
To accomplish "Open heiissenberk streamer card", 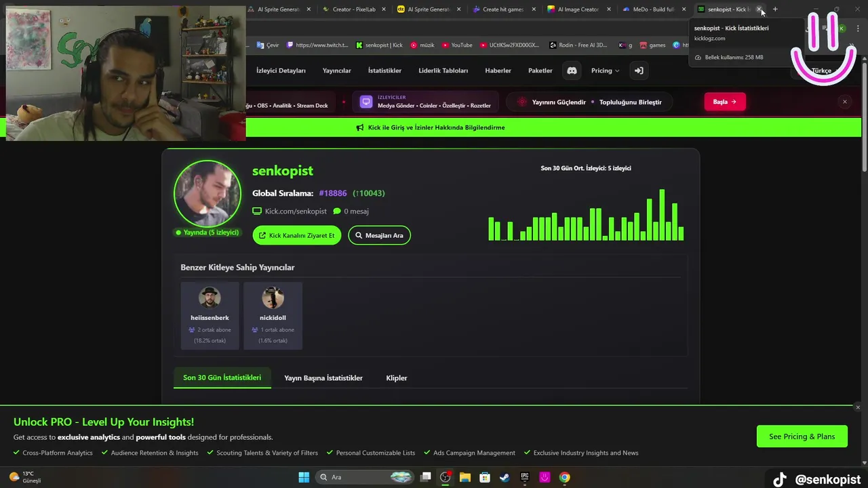I will coord(210,316).
